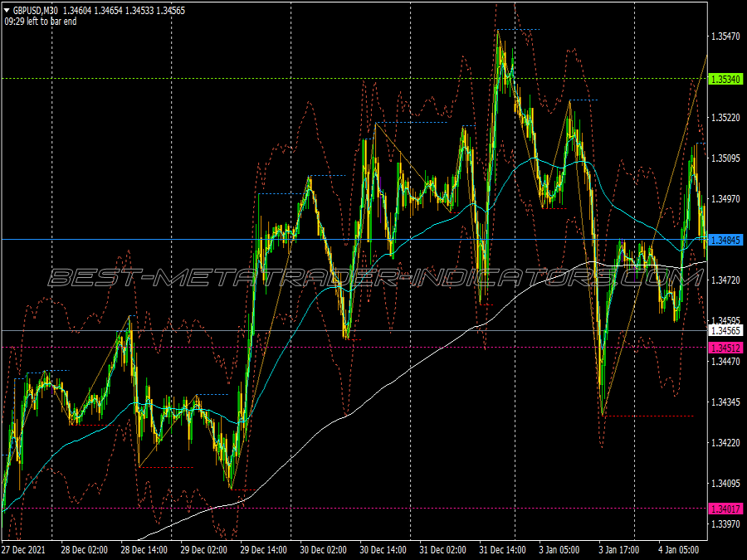The image size is (747, 560).
Task: Click the 1.34095 price scale value
Action: click(725, 484)
